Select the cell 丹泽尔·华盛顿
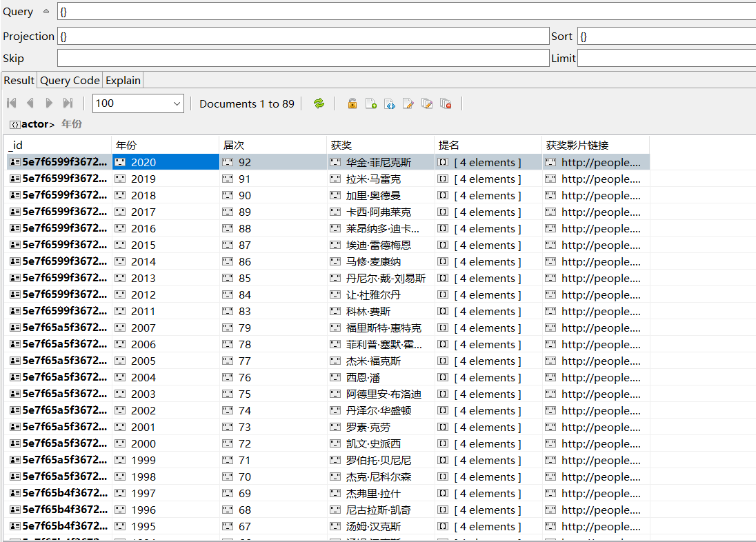Viewport: 756px width, 542px height. [380, 410]
